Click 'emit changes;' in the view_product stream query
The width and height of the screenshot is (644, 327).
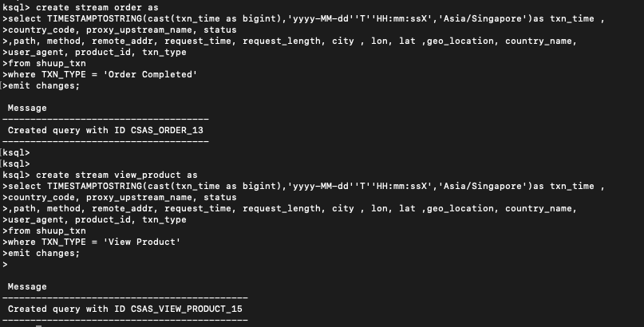coord(44,254)
